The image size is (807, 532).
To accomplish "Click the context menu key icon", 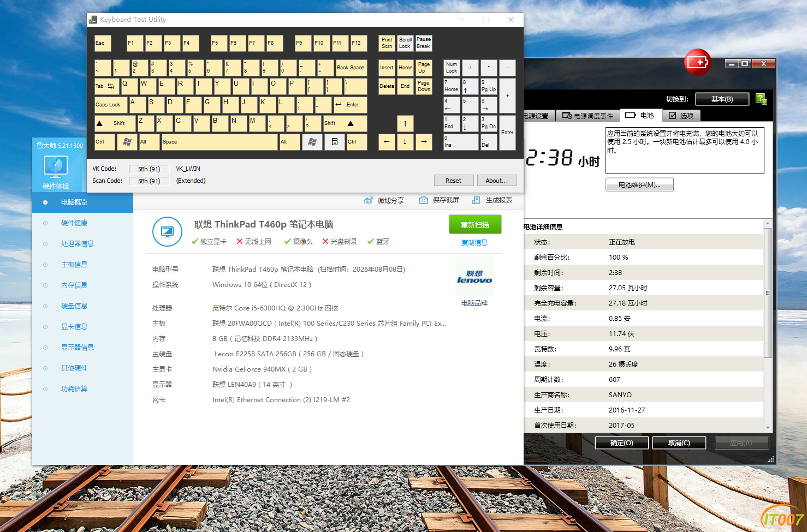I will point(335,142).
